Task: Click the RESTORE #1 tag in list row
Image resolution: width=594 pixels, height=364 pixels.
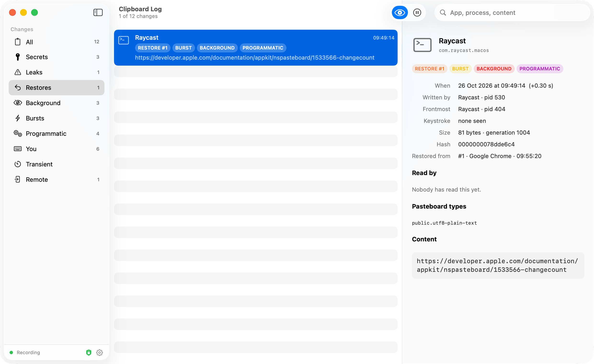Action: 153,48
